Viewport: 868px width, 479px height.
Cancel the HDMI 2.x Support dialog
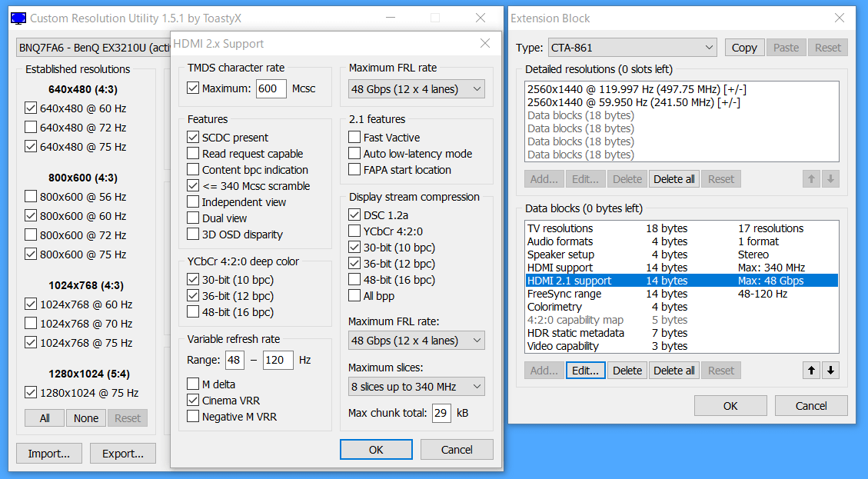coord(457,450)
